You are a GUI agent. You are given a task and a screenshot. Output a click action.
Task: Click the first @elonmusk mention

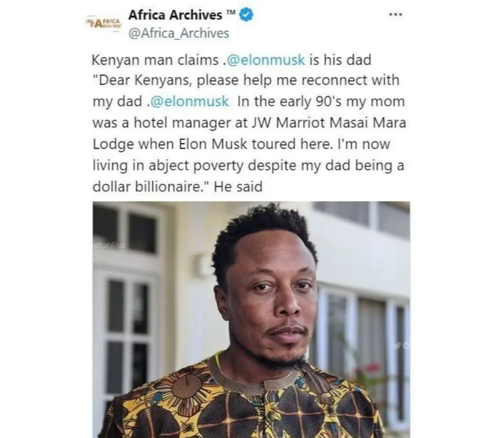point(265,60)
